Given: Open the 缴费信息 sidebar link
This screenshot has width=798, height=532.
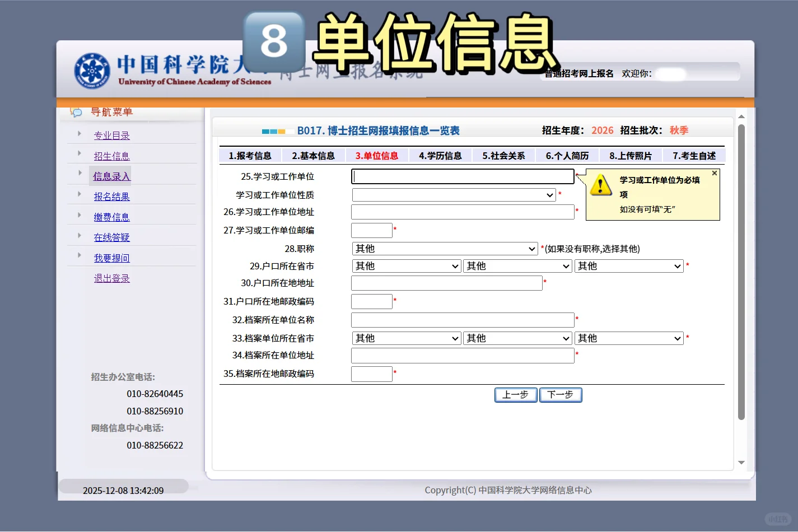Looking at the screenshot, I should click(x=111, y=217).
